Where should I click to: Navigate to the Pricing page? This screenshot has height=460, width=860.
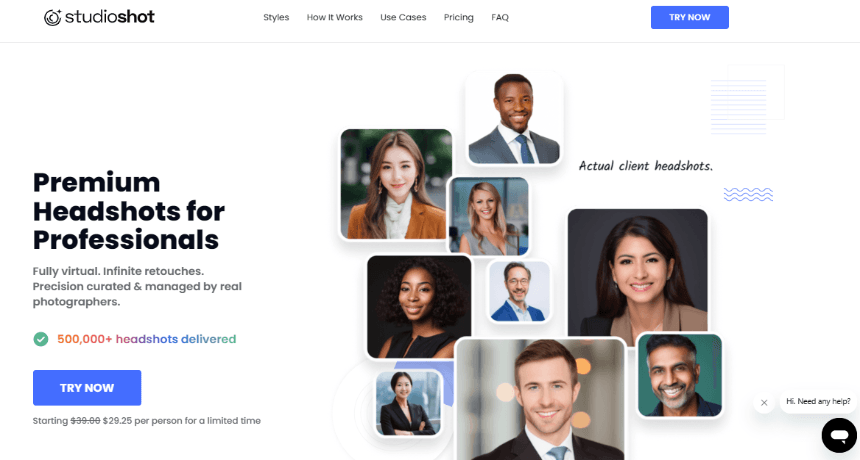click(459, 18)
